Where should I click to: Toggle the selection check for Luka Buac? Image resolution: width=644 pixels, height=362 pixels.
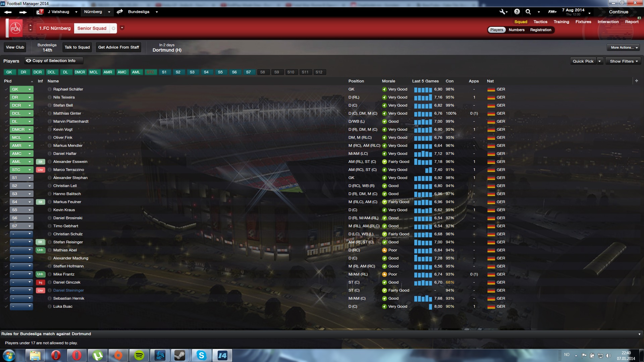point(6,306)
